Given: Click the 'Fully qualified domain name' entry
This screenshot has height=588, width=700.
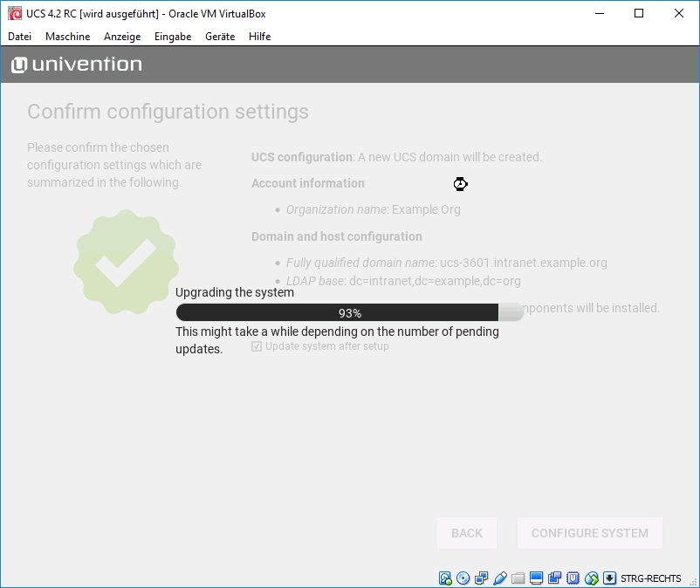Looking at the screenshot, I should point(446,263).
